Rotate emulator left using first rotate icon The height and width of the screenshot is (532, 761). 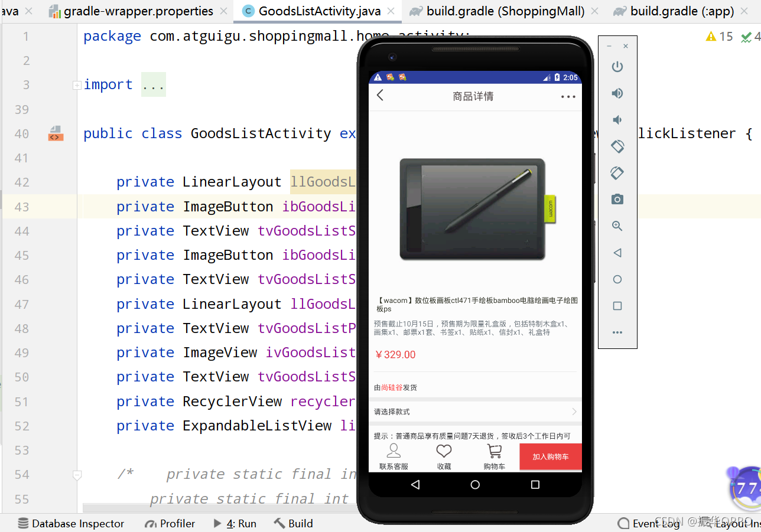pos(617,146)
